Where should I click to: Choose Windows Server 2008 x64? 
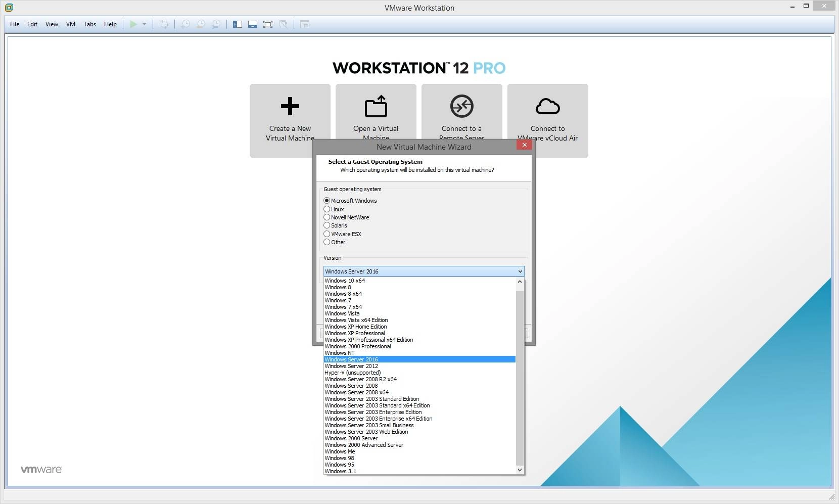(419, 392)
